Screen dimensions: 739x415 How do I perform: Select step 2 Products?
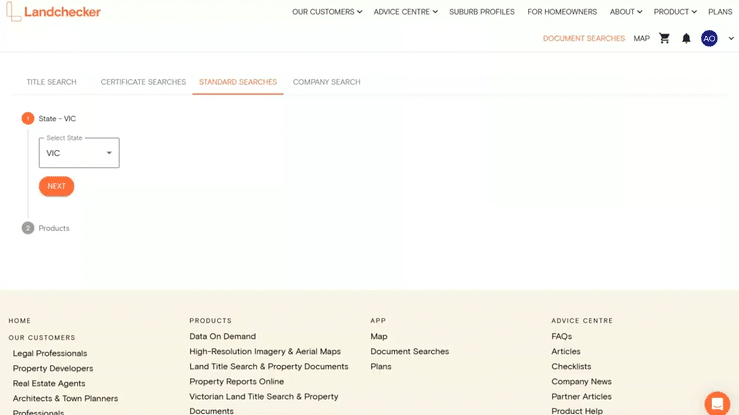tap(45, 228)
